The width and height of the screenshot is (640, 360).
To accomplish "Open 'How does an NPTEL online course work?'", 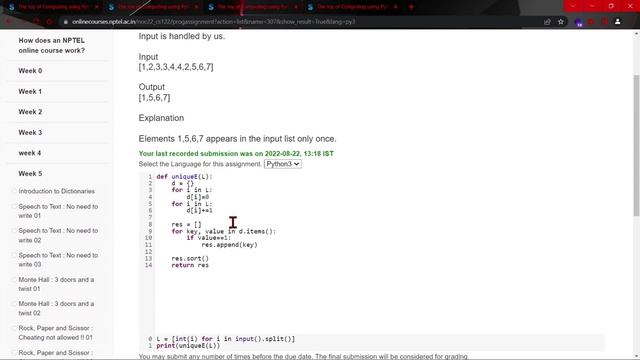I will (x=52, y=45).
